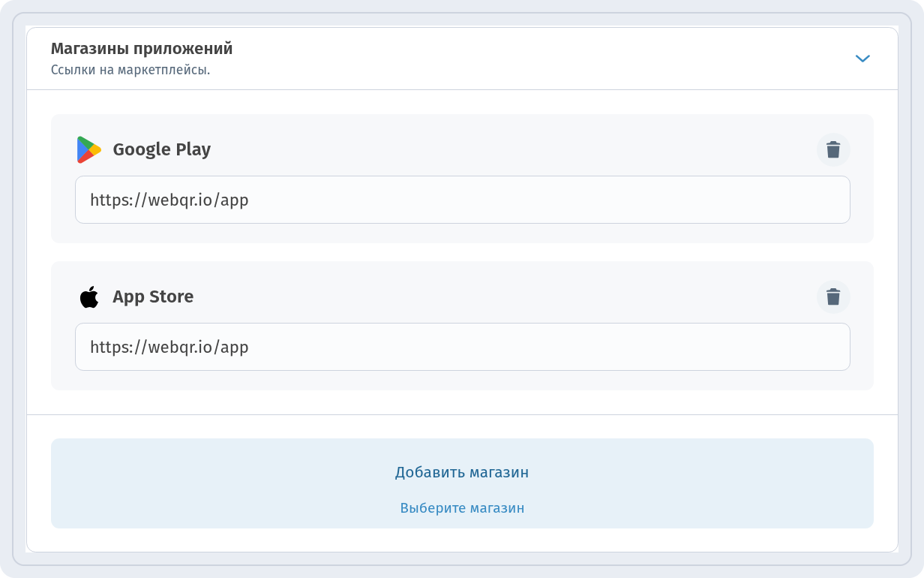This screenshot has height=578, width=924.
Task: Click the empty right end of the Google Play URL box
Action: pos(750,200)
